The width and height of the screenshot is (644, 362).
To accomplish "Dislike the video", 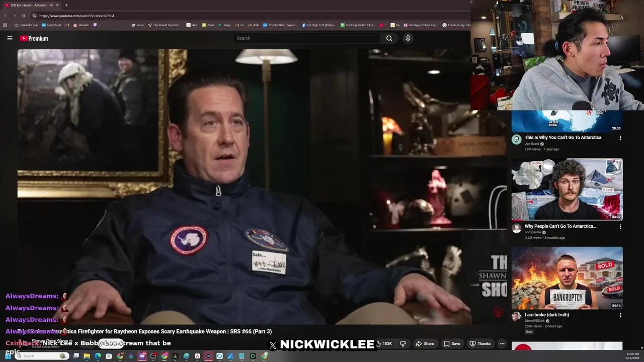I will click(403, 343).
